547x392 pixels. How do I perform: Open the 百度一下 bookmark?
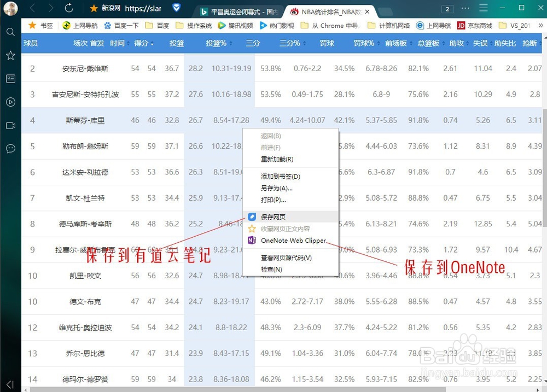(121, 26)
